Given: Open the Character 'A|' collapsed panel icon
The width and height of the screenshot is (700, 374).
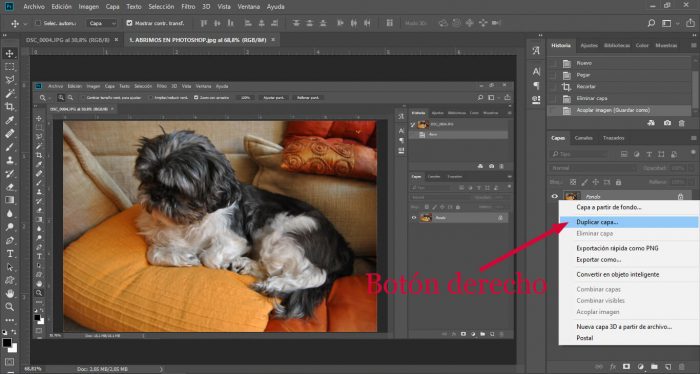Looking at the screenshot, I should [536, 71].
